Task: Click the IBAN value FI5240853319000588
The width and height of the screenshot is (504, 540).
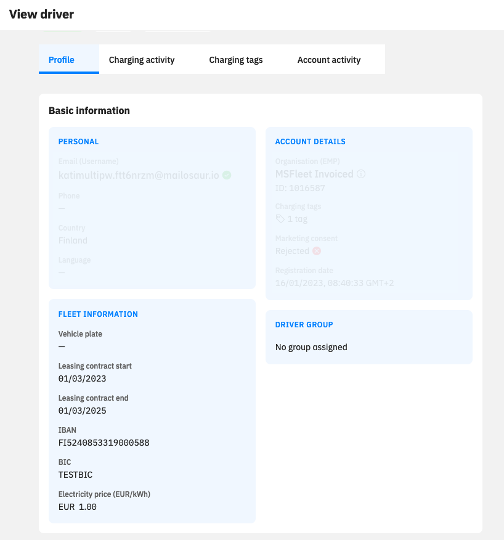Action: click(104, 443)
